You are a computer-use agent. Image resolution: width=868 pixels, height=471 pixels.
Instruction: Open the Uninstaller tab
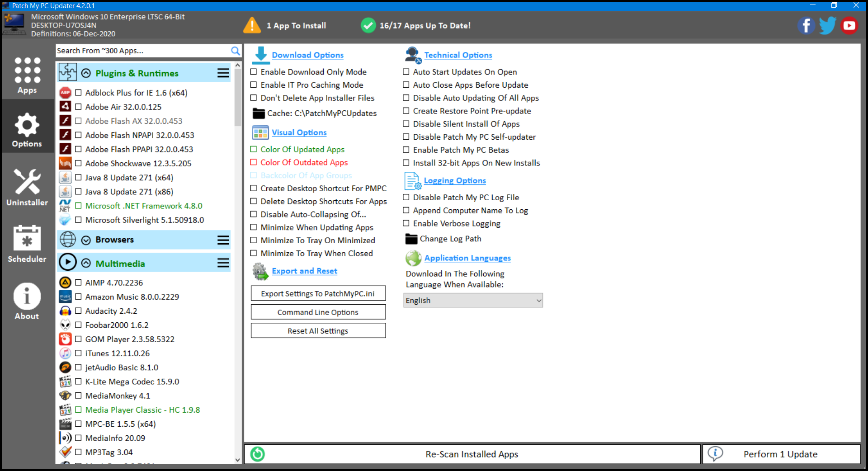pos(27,187)
